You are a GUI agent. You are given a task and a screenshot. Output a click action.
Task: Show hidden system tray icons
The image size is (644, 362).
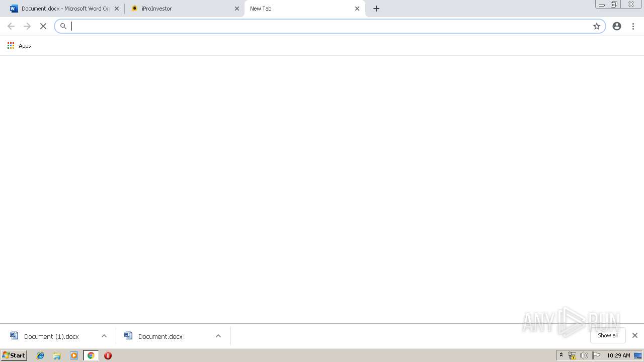point(561,355)
